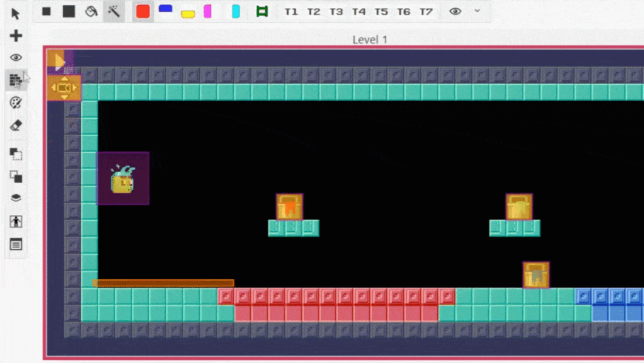The width and height of the screenshot is (644, 363).
Task: Click the plus add tool
Action: 16,36
